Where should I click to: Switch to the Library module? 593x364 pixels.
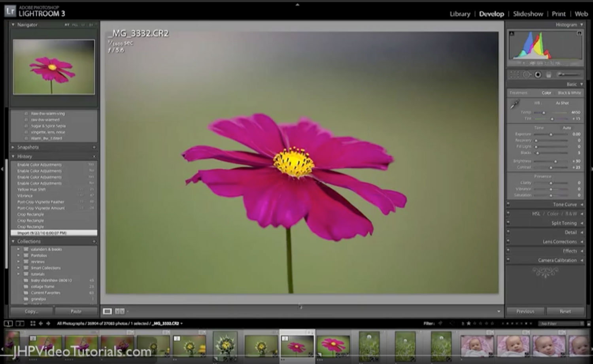[460, 13]
